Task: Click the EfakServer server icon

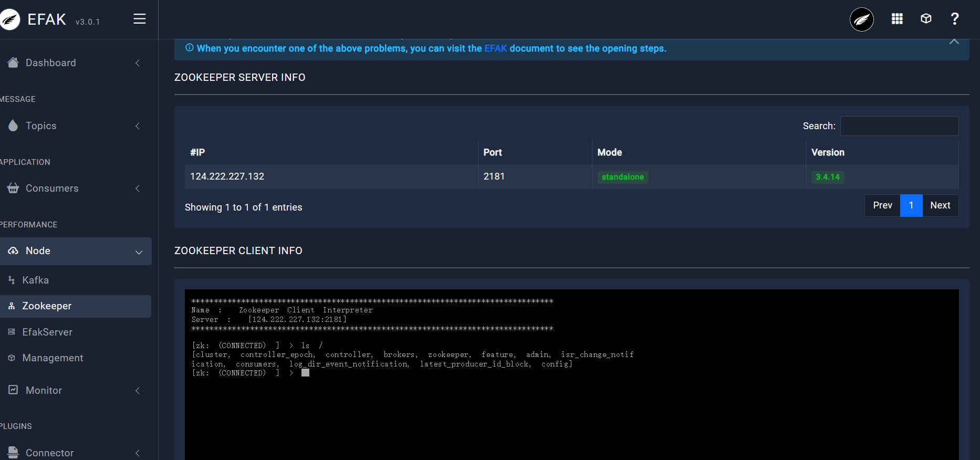Action: click(x=12, y=332)
